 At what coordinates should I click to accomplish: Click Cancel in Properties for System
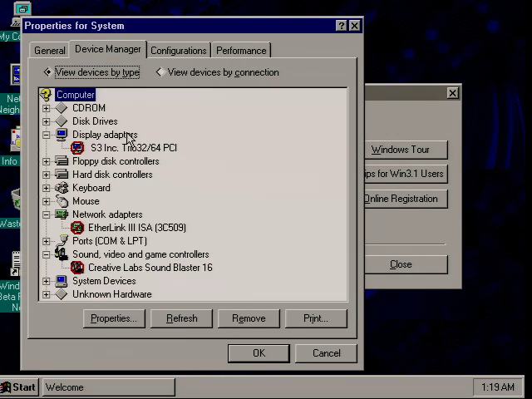[326, 353]
